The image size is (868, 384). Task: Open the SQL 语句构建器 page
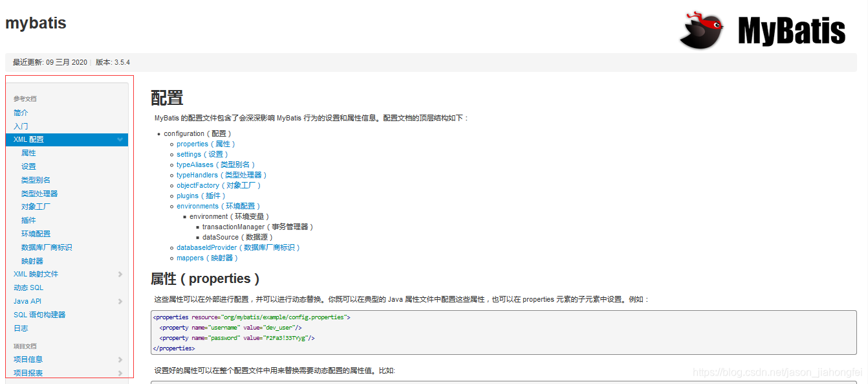(39, 314)
